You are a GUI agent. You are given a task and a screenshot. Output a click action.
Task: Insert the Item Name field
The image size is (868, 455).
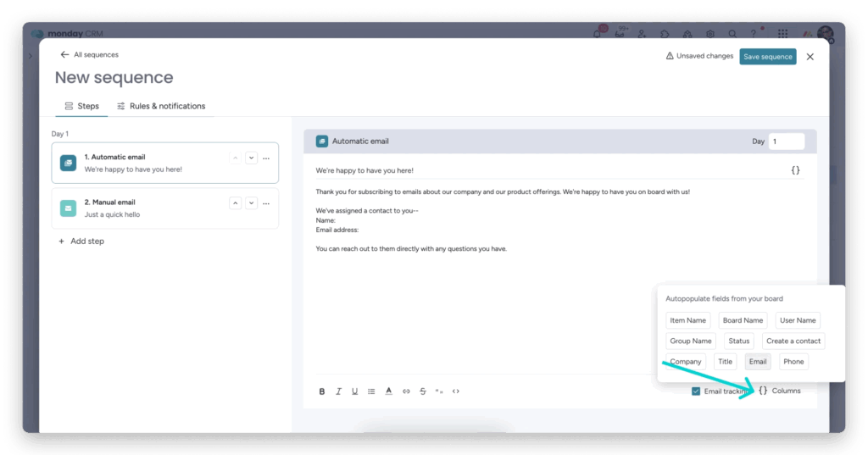tap(687, 320)
